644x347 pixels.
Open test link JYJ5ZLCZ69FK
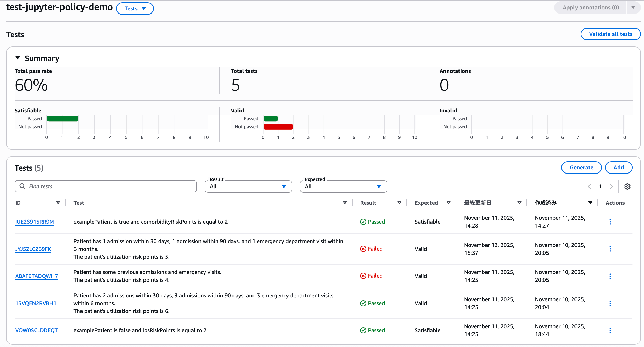(33, 249)
